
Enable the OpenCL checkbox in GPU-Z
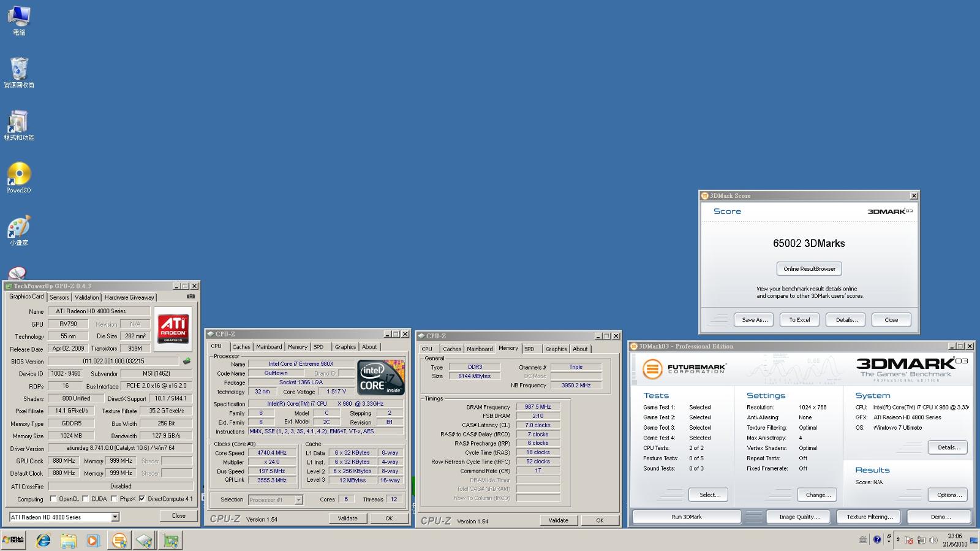[53, 499]
